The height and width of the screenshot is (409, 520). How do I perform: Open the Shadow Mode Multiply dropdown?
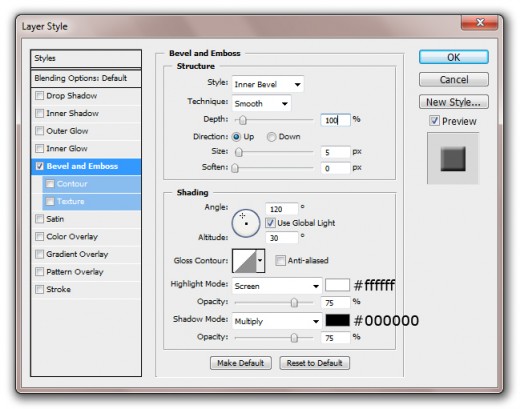tap(277, 321)
